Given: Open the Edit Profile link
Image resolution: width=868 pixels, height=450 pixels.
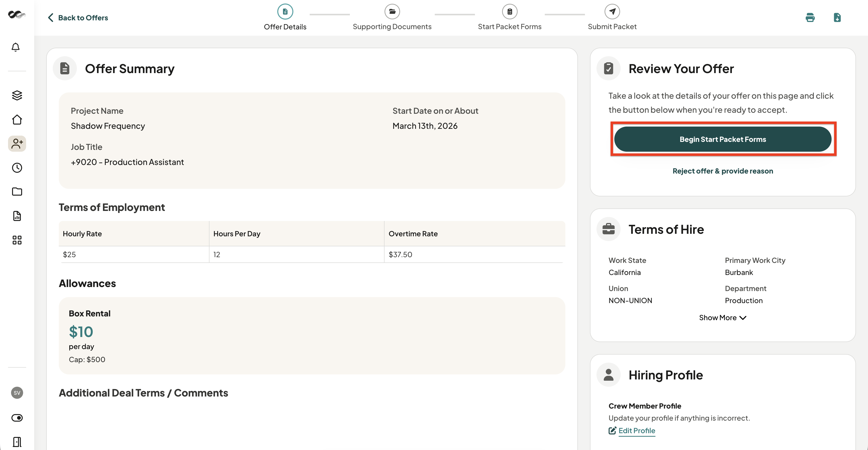Looking at the screenshot, I should [x=636, y=430].
